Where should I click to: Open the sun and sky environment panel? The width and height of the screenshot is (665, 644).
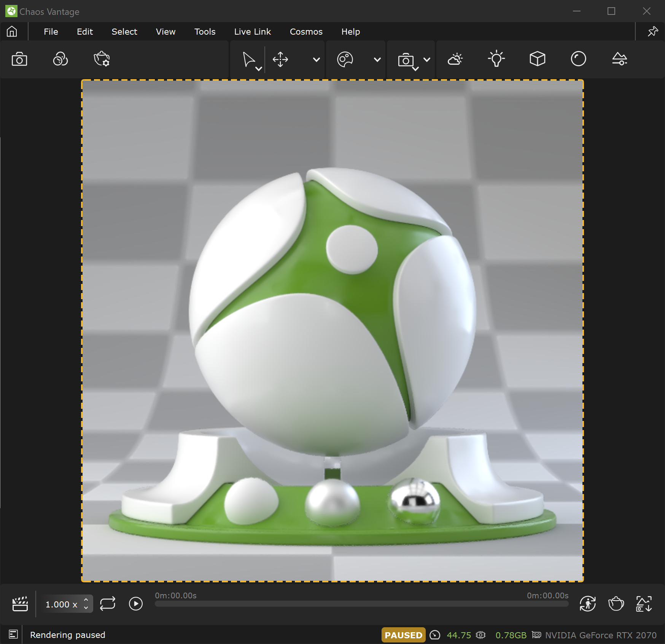(x=455, y=59)
